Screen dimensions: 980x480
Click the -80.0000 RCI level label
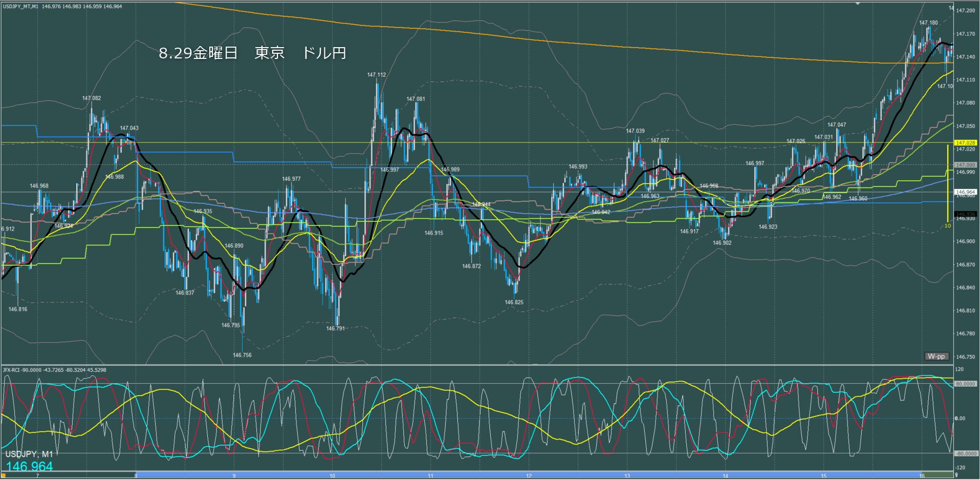pyautogui.click(x=966, y=454)
